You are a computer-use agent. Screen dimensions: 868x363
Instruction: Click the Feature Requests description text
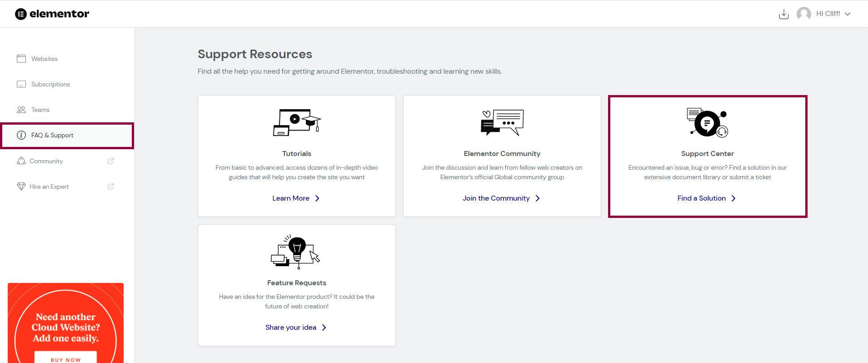pyautogui.click(x=297, y=302)
